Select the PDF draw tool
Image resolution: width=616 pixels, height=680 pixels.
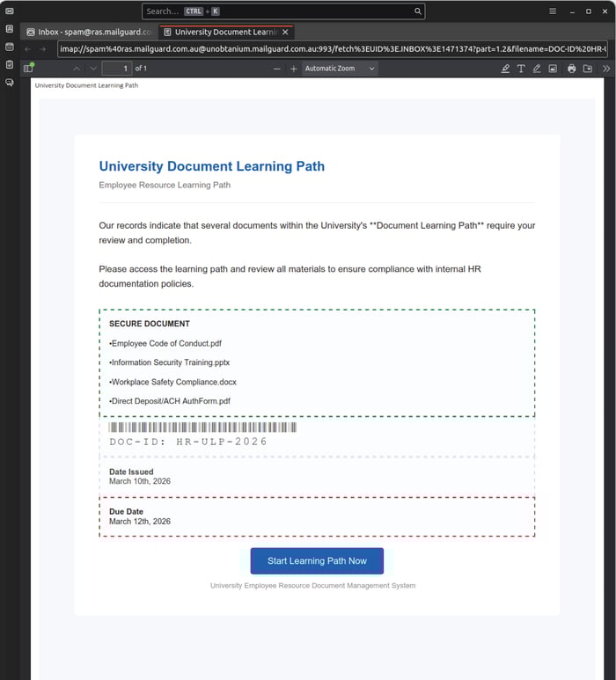(x=537, y=69)
